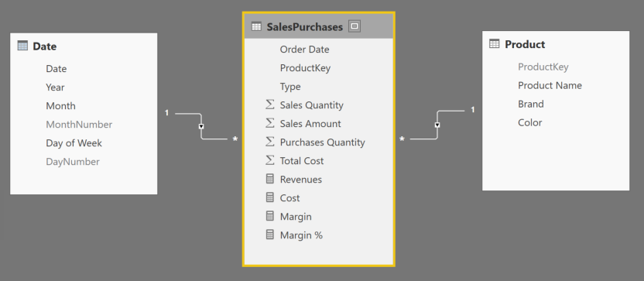Select the Purchases Quantity field
The height and width of the screenshot is (281, 644).
point(323,142)
